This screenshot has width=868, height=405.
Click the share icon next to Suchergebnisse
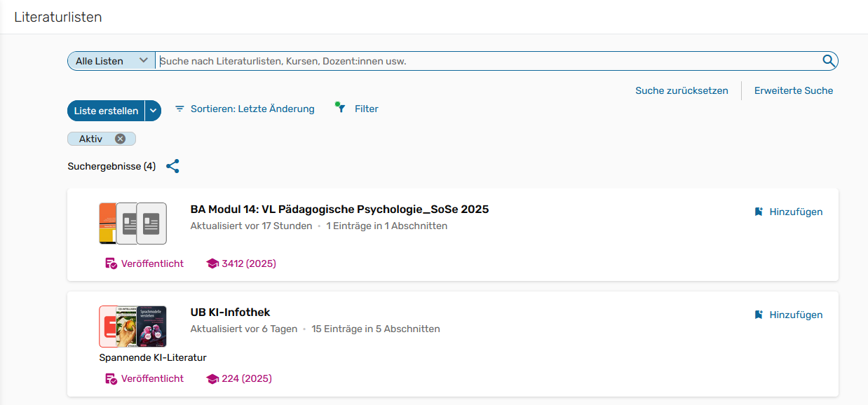172,166
